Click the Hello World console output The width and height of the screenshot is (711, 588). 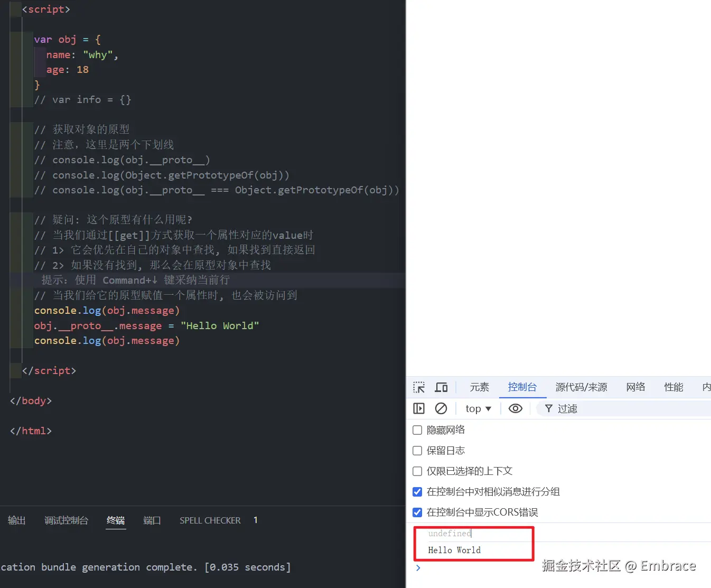[x=454, y=550]
